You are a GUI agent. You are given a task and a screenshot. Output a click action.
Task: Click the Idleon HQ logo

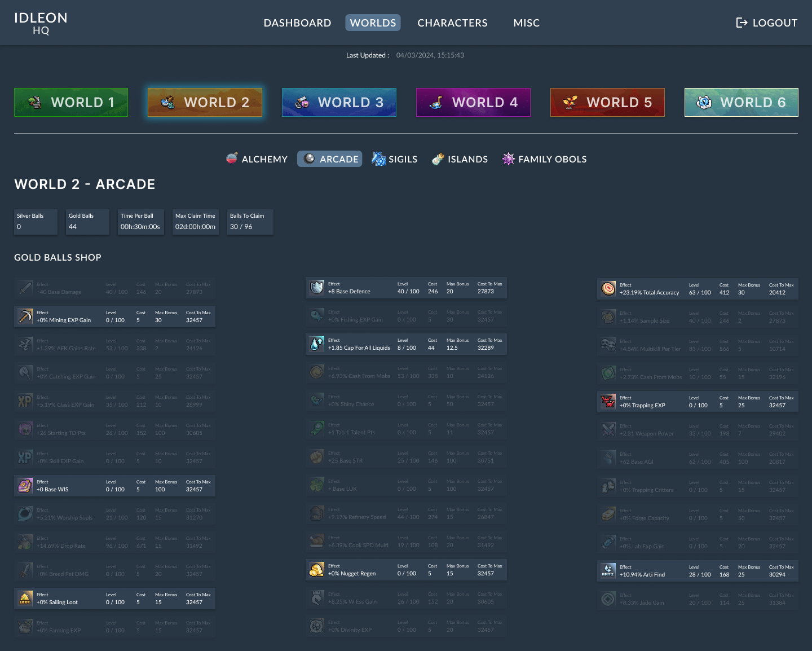tap(41, 23)
